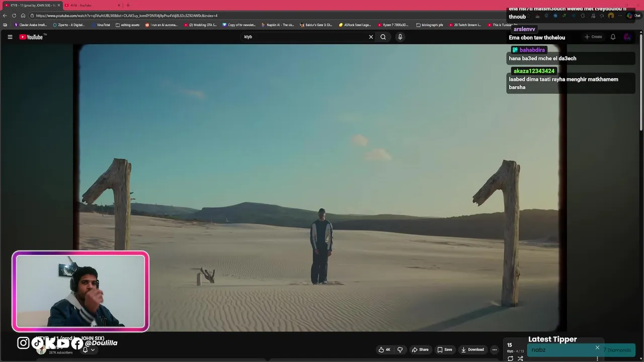Select the chat username arslenvv

pos(524,29)
